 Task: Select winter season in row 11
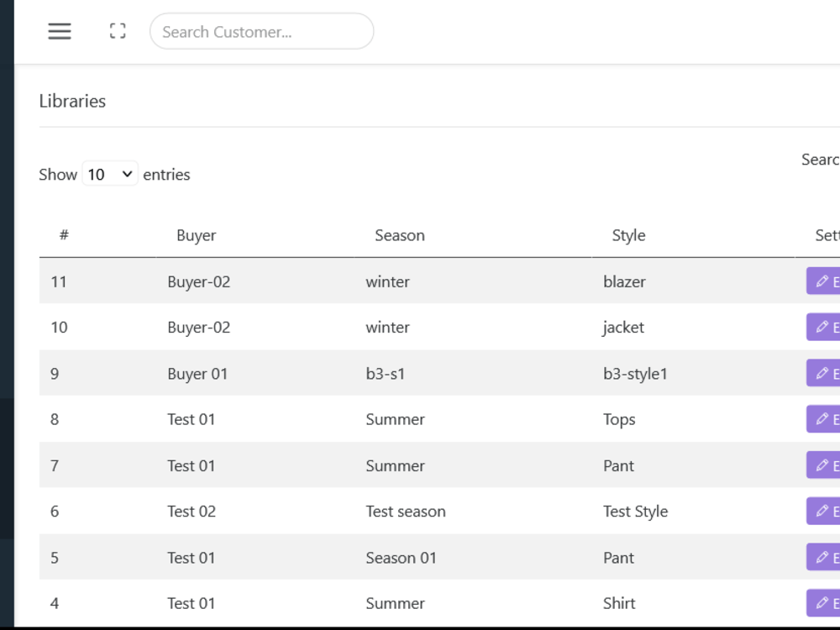tap(387, 281)
